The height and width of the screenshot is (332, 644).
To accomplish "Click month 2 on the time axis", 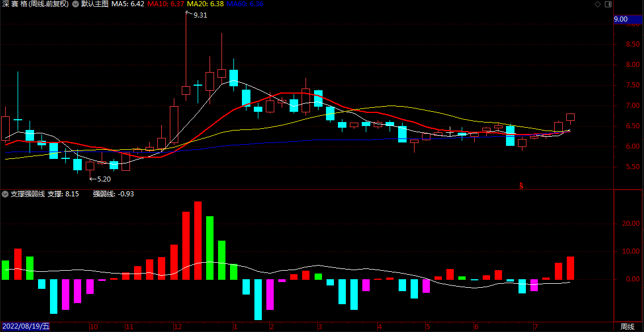I will (x=271, y=327).
